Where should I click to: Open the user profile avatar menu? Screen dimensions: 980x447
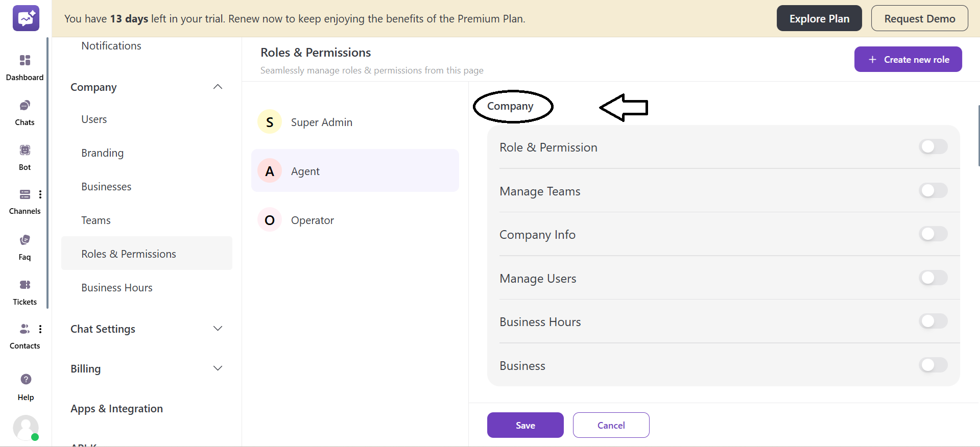(x=26, y=428)
